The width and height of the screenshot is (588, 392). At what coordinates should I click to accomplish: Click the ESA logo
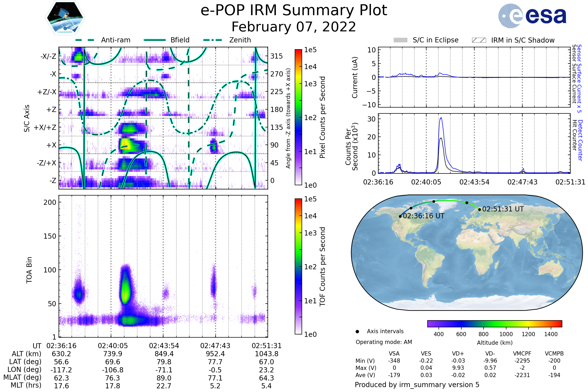532,16
